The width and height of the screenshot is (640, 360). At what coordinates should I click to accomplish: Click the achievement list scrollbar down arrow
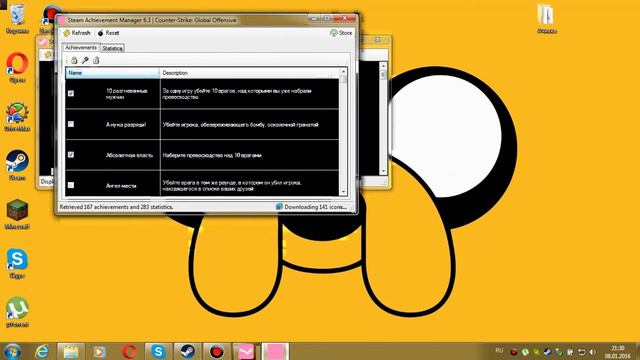(343, 192)
